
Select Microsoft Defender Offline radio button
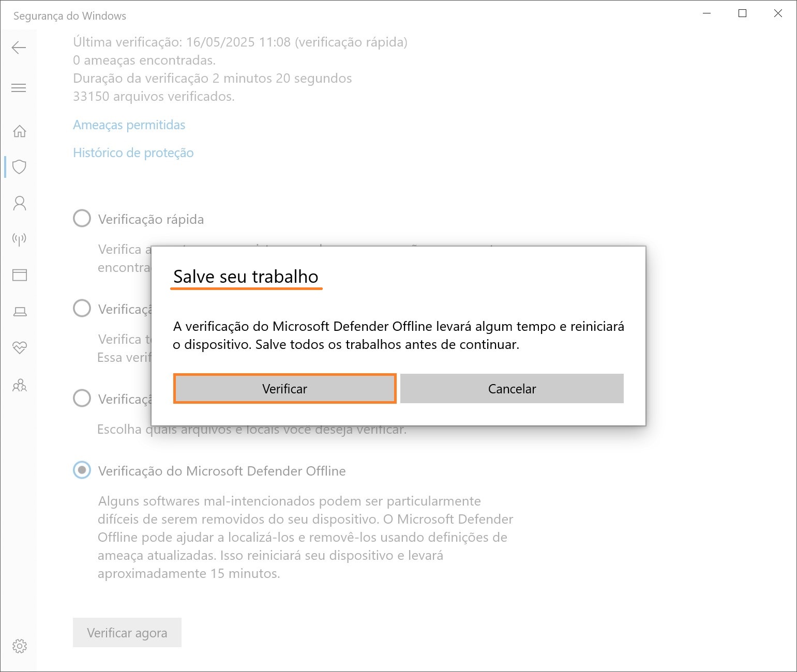pyautogui.click(x=82, y=470)
